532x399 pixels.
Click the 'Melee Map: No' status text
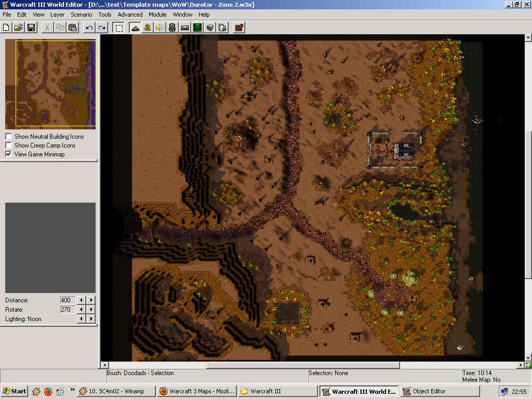tap(482, 380)
